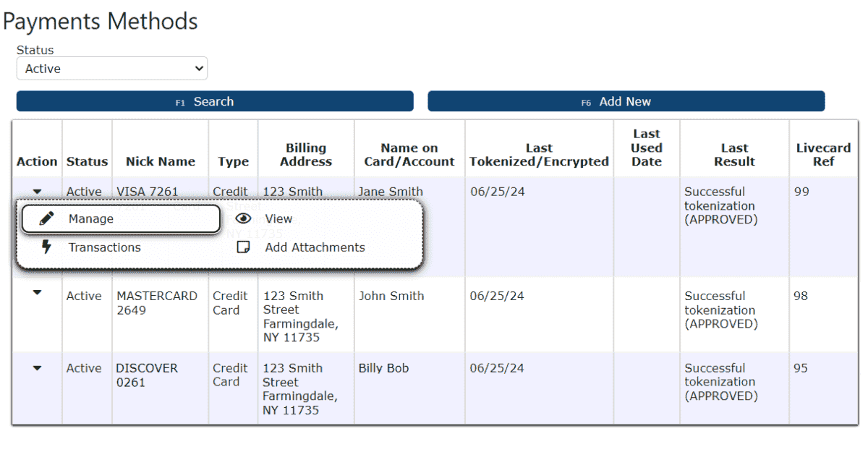Open the Status dropdown set to Active
The height and width of the screenshot is (473, 868).
(x=112, y=69)
